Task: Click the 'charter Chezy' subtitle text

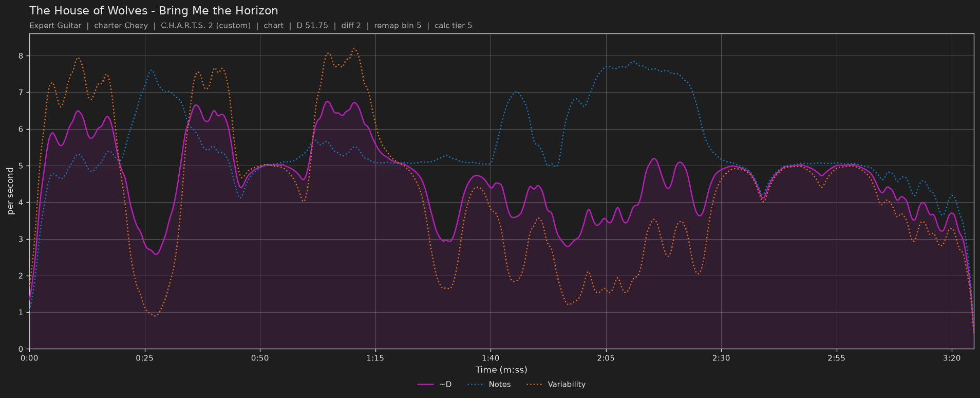Action: (121, 26)
